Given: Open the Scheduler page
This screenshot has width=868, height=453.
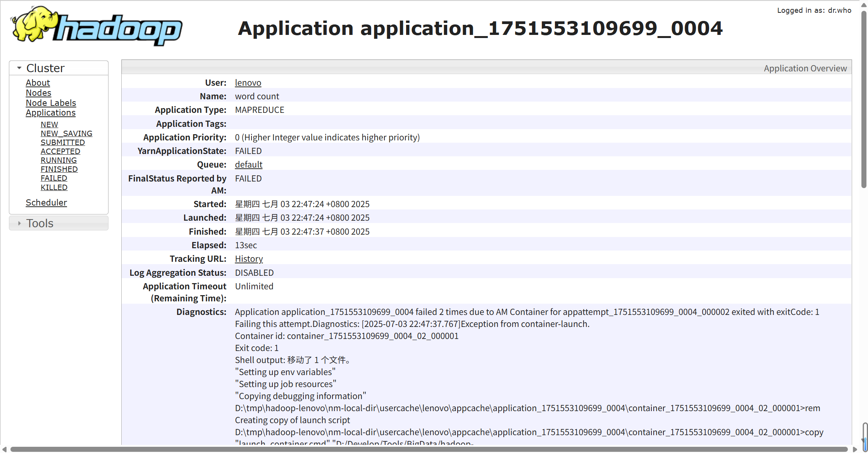Looking at the screenshot, I should pyautogui.click(x=46, y=202).
